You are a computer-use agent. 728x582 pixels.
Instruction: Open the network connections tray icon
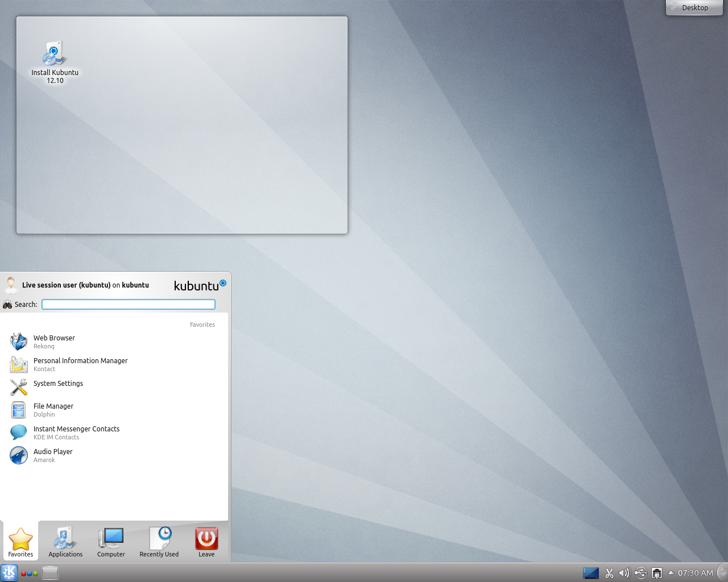[x=656, y=573]
